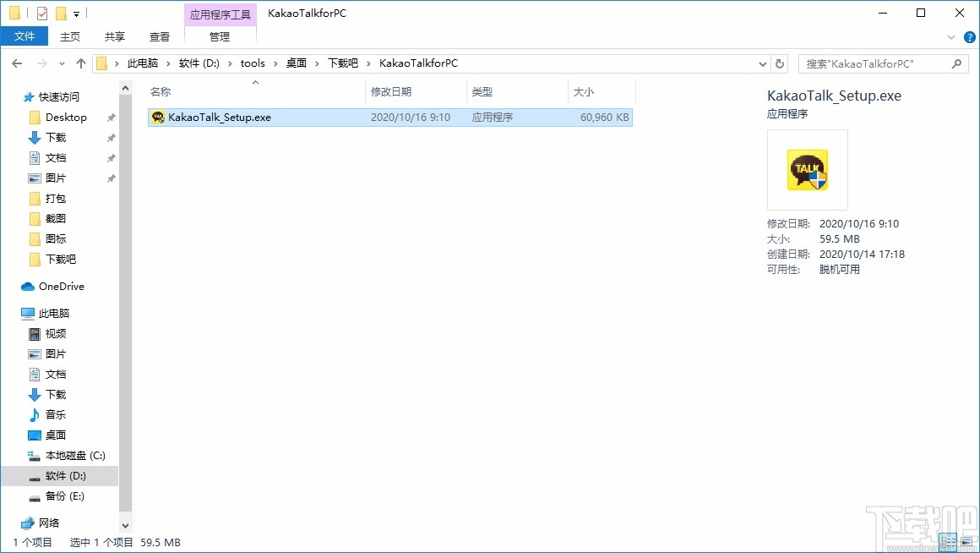Viewport: 980px width, 553px height.
Task: Click the navigation pane scroll down arrow
Action: pyautogui.click(x=126, y=525)
